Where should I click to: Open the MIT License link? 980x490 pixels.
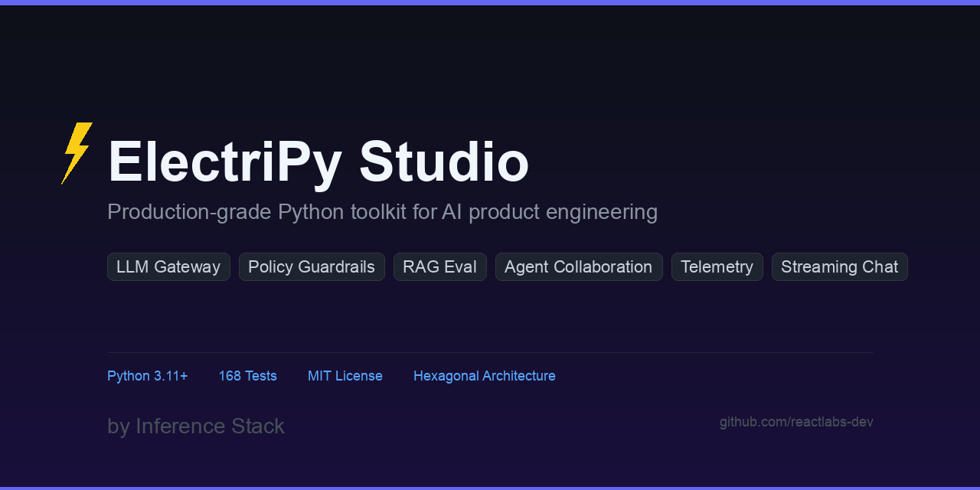pos(345,376)
